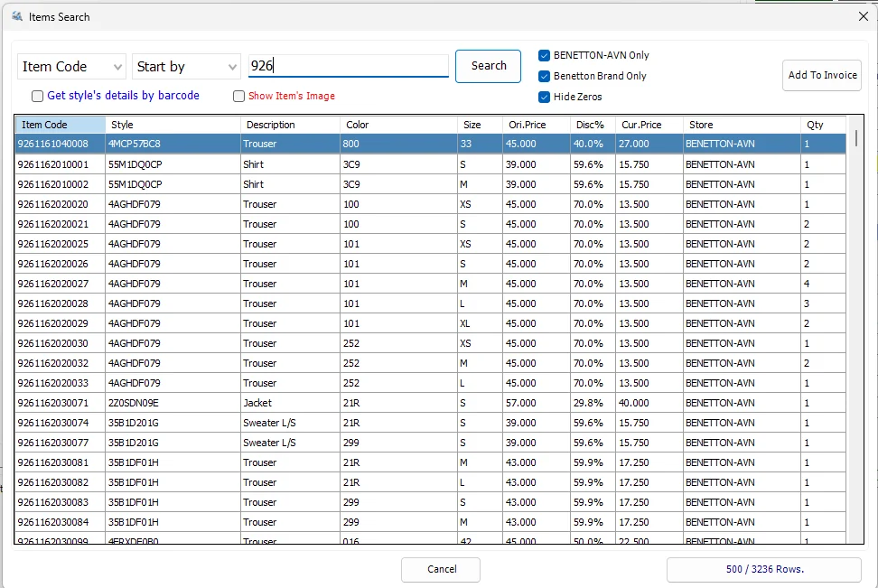Click size XL in the 9261162020029 row
Image resolution: width=878 pixels, height=588 pixels.
[x=480, y=323]
